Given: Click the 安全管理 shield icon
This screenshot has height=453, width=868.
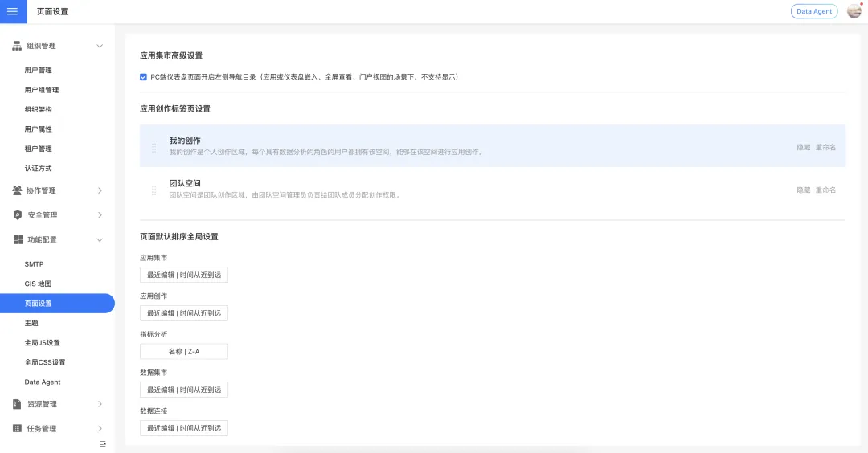Looking at the screenshot, I should tap(18, 215).
